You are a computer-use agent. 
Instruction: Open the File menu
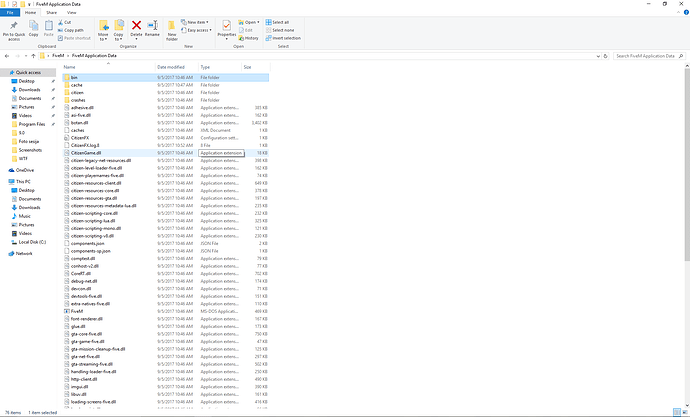10,13
